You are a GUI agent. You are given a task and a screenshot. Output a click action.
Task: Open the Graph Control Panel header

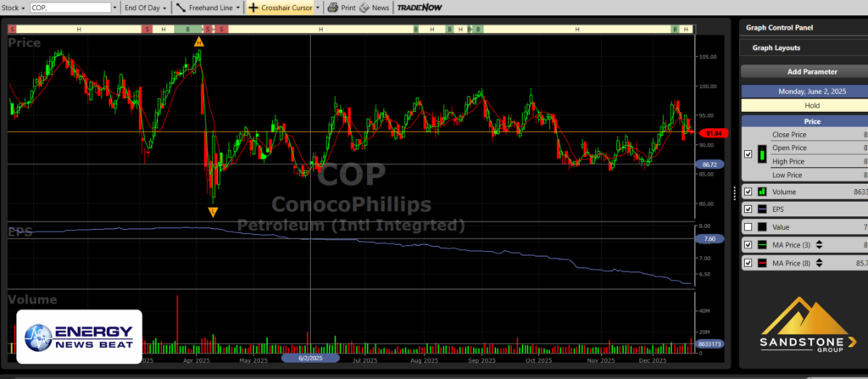(804, 27)
